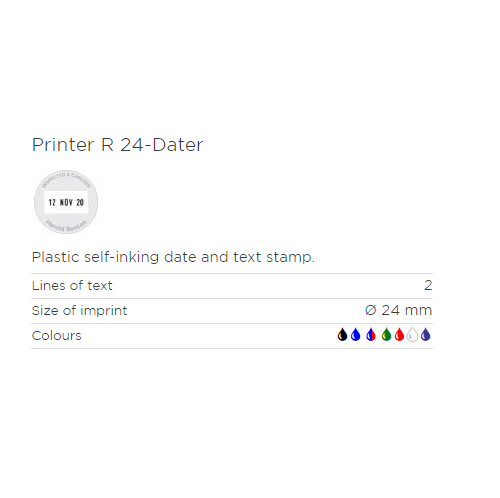This screenshot has width=500, height=498.
Task: Click the Colours row label
Action: (56, 336)
